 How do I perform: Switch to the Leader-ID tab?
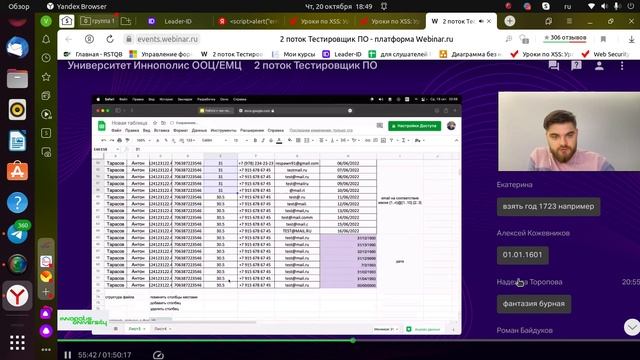(178, 21)
